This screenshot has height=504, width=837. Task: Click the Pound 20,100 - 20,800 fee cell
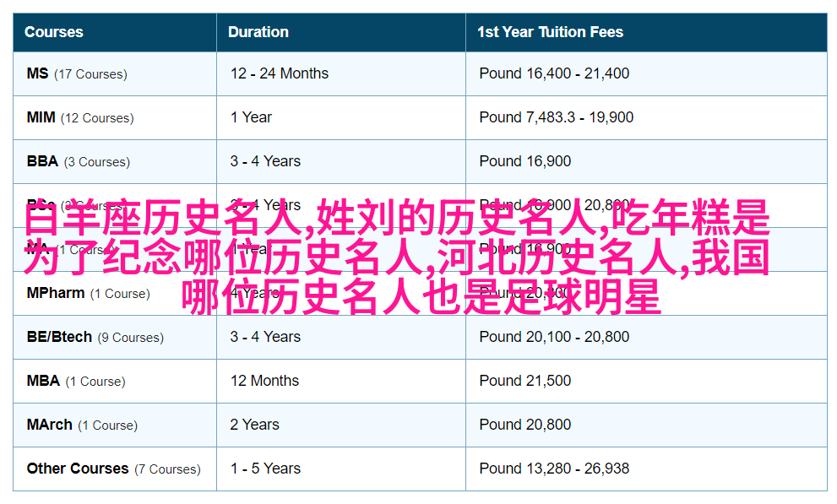point(554,337)
